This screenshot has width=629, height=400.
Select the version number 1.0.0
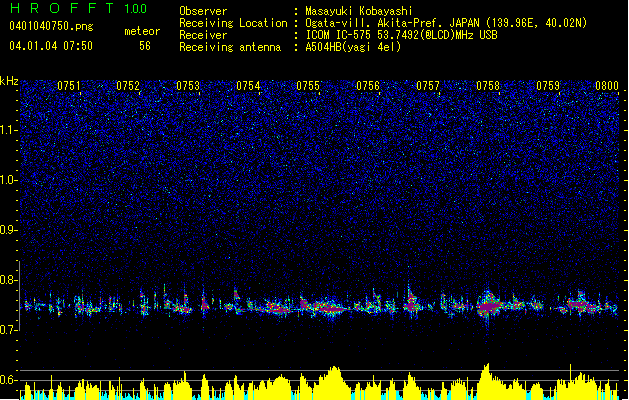click(x=135, y=9)
